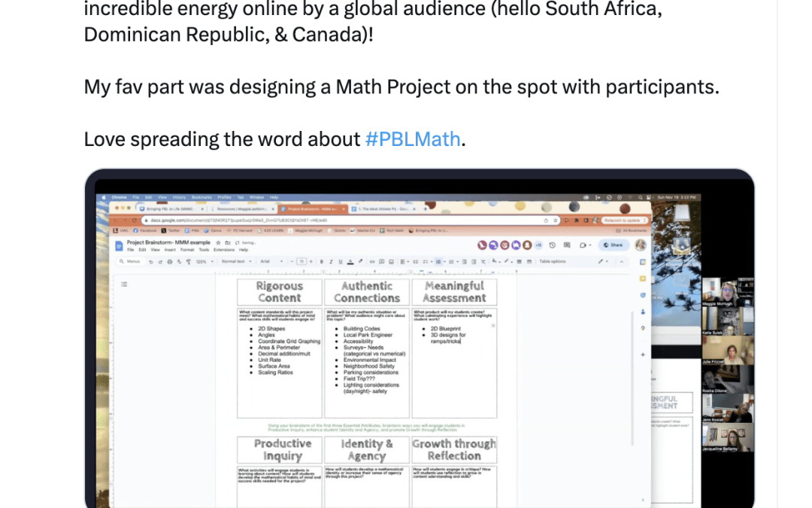Toggle italic formatting in Docs toolbar
The image size is (812, 508).
pos(330,262)
